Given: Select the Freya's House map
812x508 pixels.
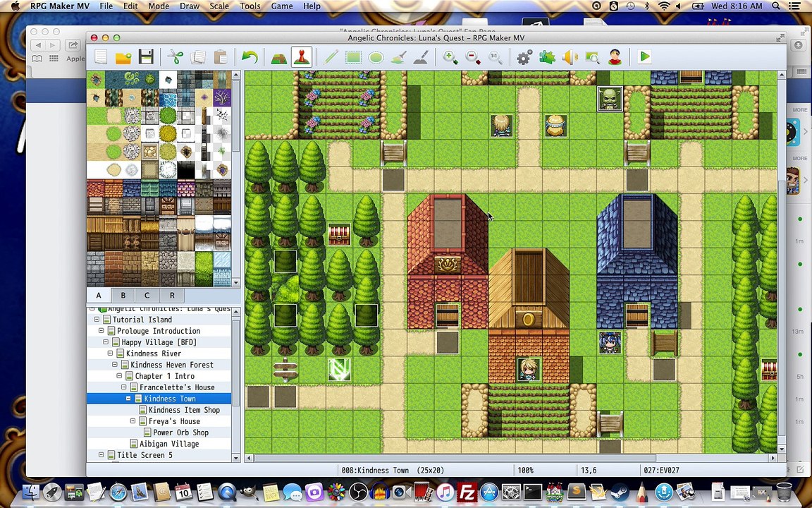Looking at the screenshot, I should coord(174,421).
